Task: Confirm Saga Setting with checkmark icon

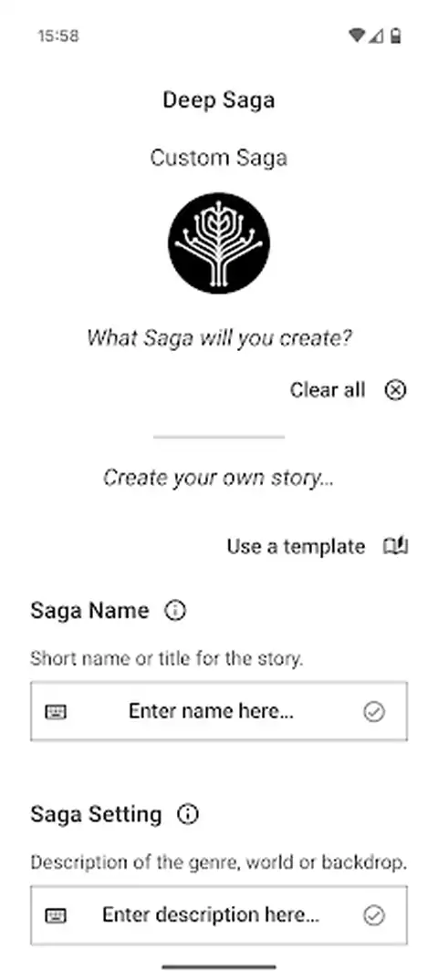Action: click(x=374, y=915)
